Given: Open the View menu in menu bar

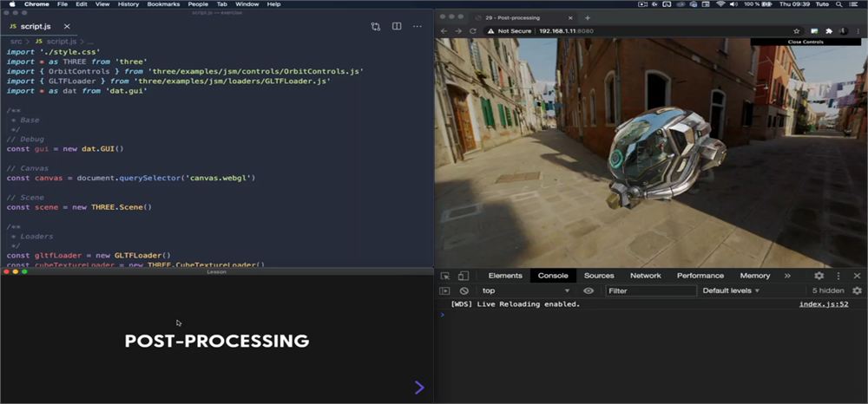Looking at the screenshot, I should pyautogui.click(x=102, y=3).
